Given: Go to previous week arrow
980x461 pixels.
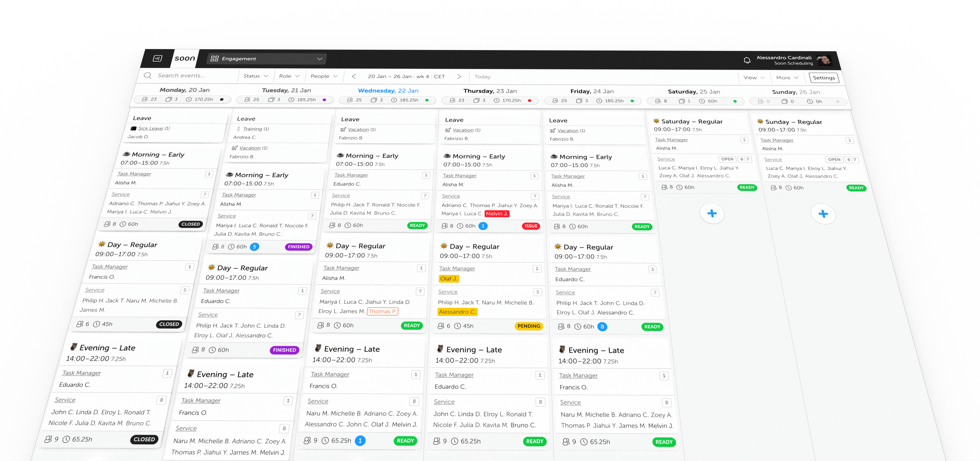Looking at the screenshot, I should tap(354, 76).
